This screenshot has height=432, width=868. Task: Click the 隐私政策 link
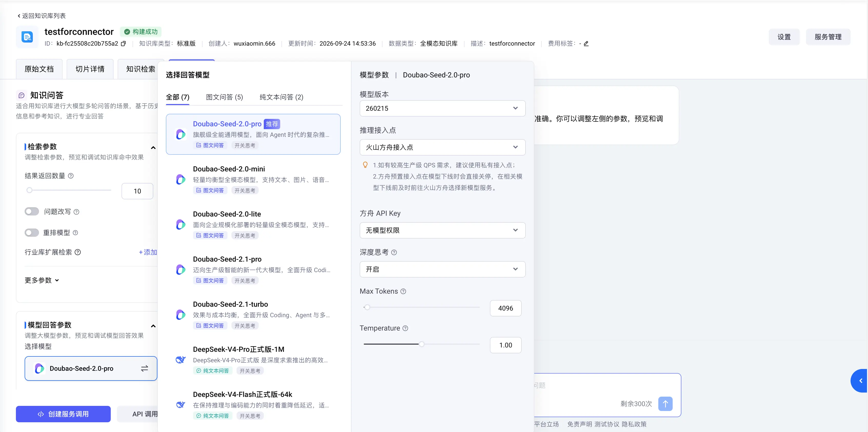[634, 424]
